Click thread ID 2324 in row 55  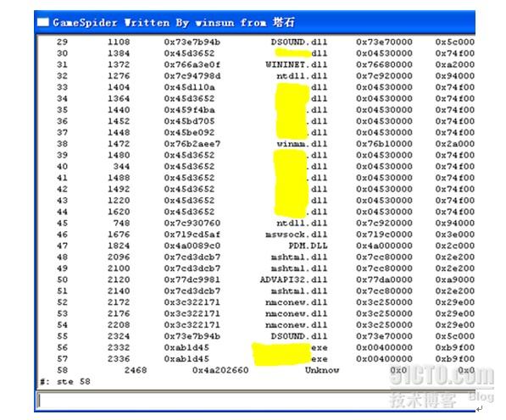(x=119, y=336)
